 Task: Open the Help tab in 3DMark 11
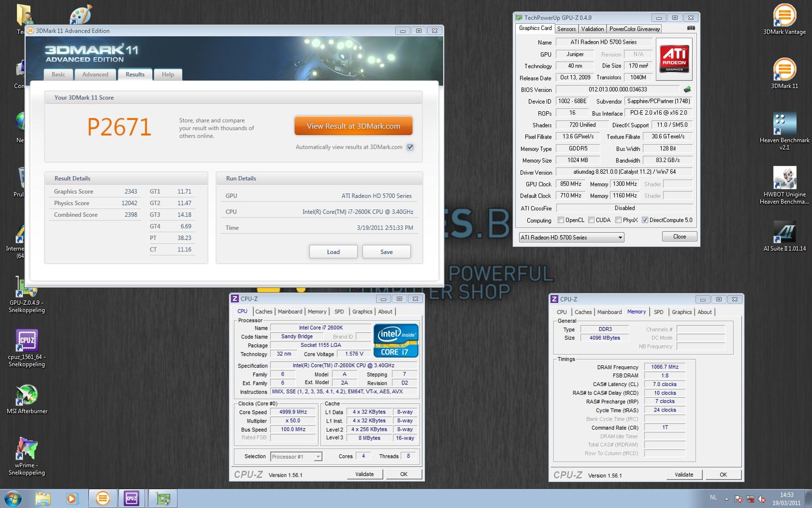coord(168,75)
